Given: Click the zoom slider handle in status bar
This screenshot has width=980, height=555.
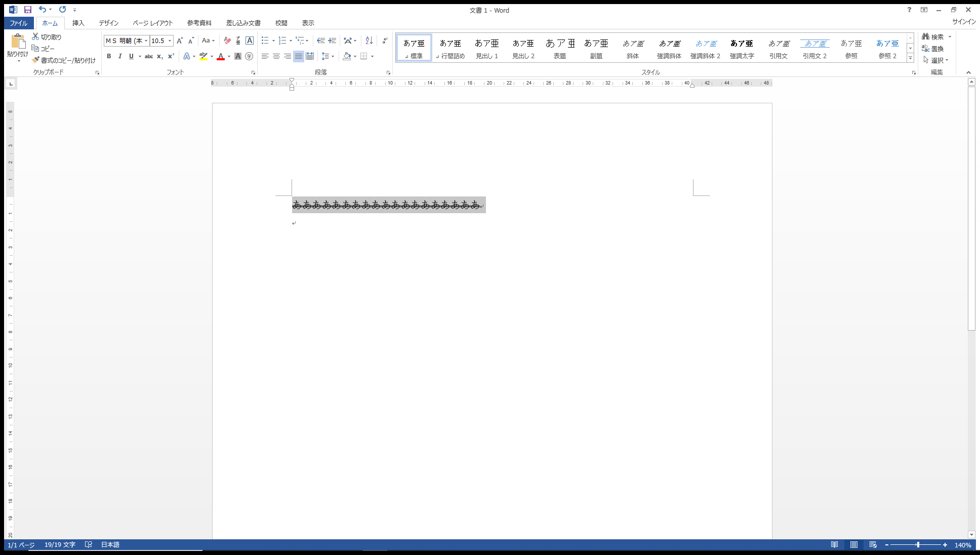Looking at the screenshot, I should tap(918, 545).
